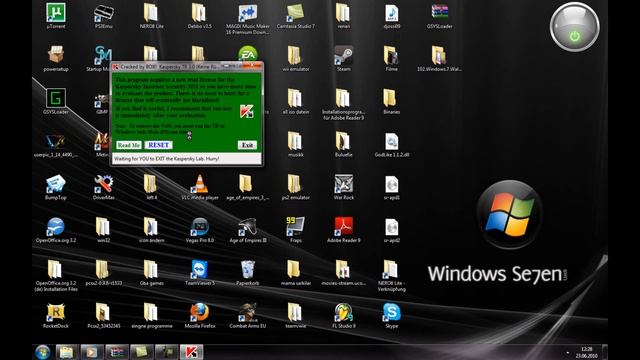The image size is (640, 360).
Task: Open the GSYSLoader icon with green G
Action: [56, 101]
